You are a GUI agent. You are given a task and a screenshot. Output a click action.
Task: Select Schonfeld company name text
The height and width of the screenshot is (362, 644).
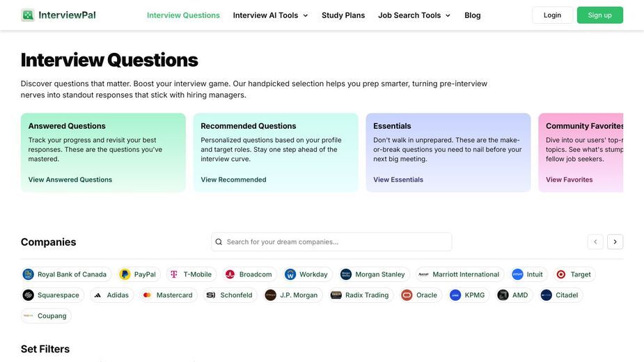[236, 295]
